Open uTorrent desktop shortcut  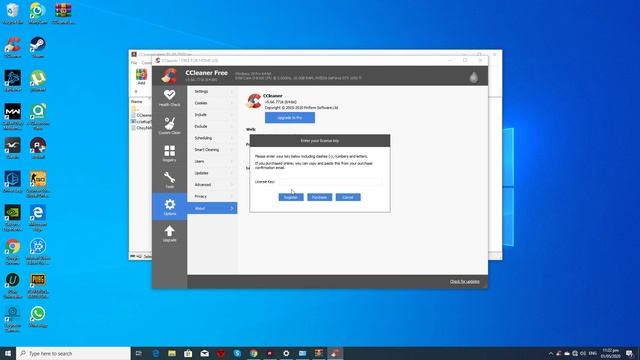(x=38, y=80)
